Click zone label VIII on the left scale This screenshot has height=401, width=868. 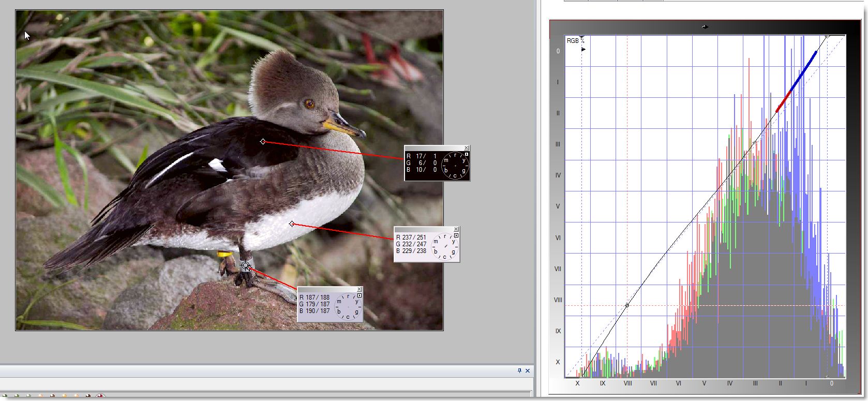(x=558, y=300)
